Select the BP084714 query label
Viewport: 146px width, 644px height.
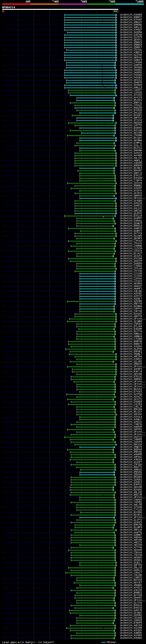(x=8, y=8)
